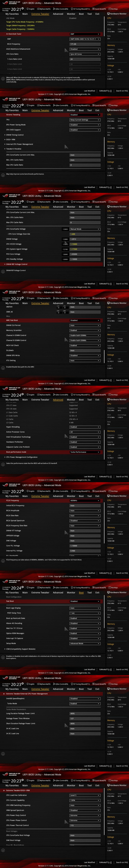Click Hot Keys icon on the DRAM REF Voltage screen
Screen dimensions: 129x868
tap(110, 202)
